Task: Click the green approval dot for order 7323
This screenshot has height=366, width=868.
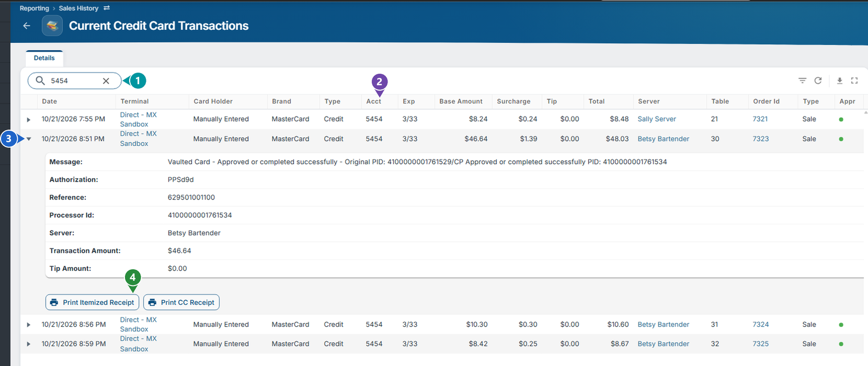Action: [x=841, y=139]
